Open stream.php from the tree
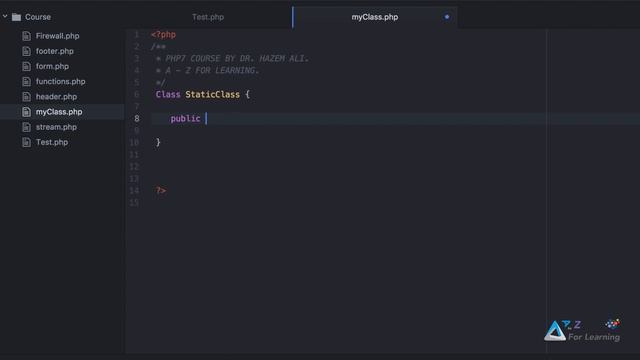The width and height of the screenshot is (640, 360). (56, 127)
